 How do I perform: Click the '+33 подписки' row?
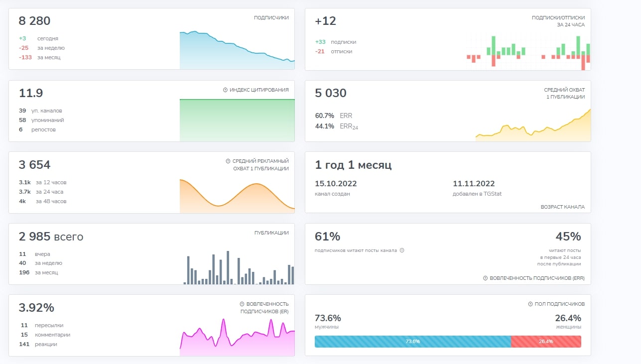pos(336,42)
